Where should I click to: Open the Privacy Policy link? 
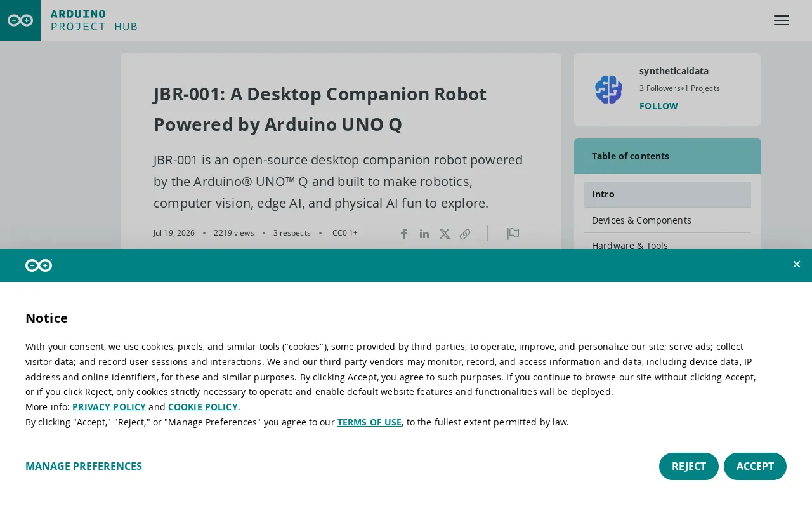pyautogui.click(x=109, y=407)
